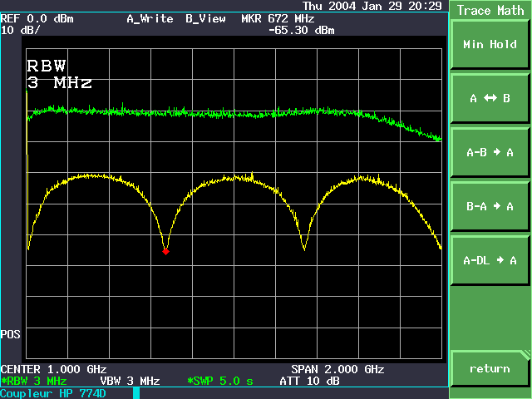Click the red diamond marker on the trace
Viewport: 532px width, 399px height.
click(165, 252)
